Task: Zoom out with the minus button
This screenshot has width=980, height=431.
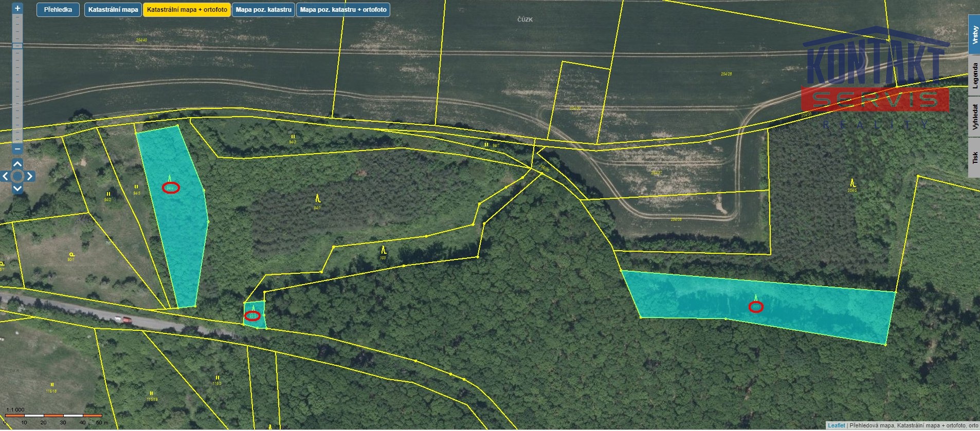Action: pos(17,149)
